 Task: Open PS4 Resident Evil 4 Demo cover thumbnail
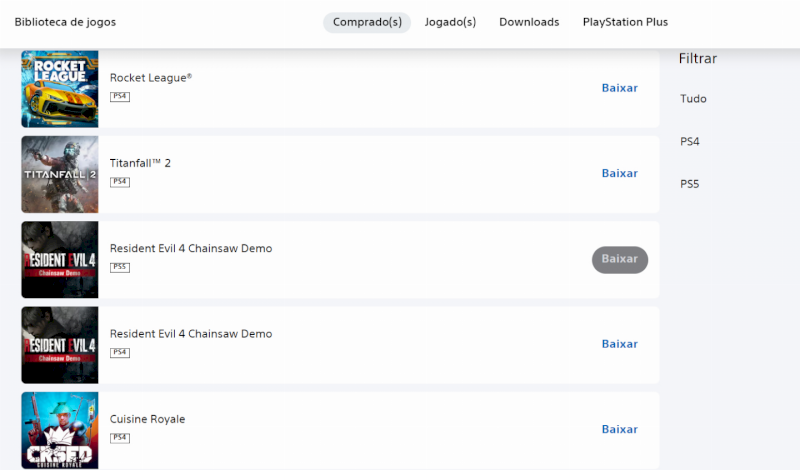(x=60, y=345)
